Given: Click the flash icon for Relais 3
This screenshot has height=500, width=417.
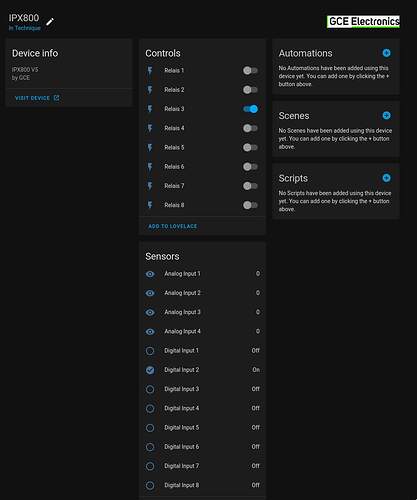Looking at the screenshot, I should (x=150, y=109).
